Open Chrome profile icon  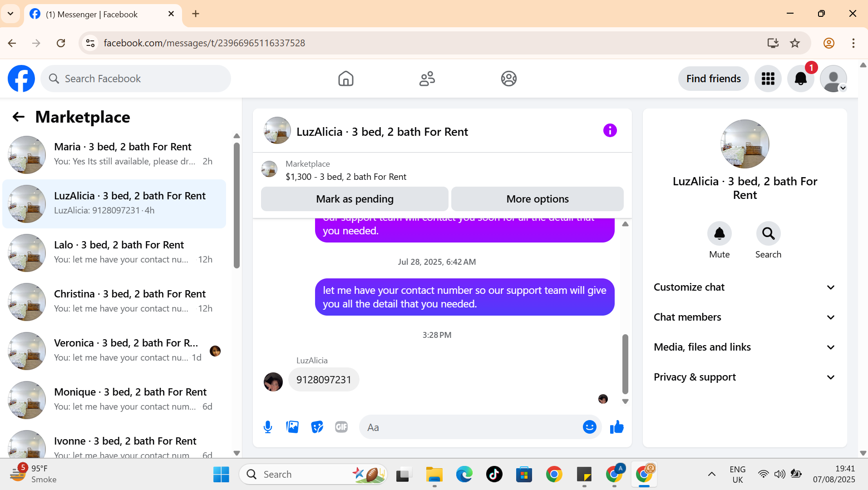tap(829, 43)
